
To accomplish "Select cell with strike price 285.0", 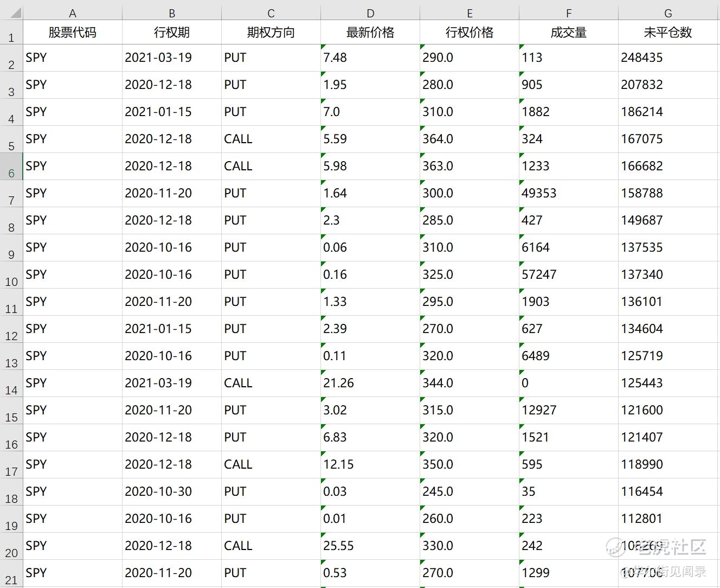I will pos(470,221).
